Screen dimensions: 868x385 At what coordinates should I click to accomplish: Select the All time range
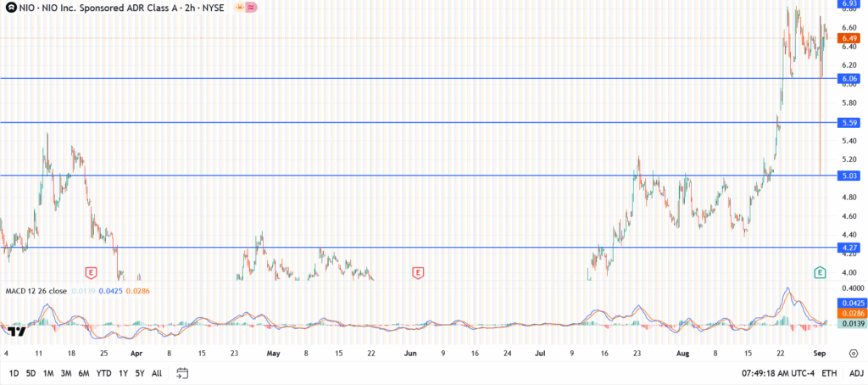[x=157, y=373]
